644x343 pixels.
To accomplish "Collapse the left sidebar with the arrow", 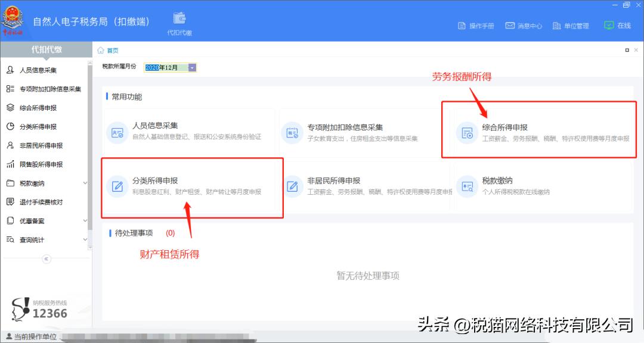I will [x=48, y=259].
